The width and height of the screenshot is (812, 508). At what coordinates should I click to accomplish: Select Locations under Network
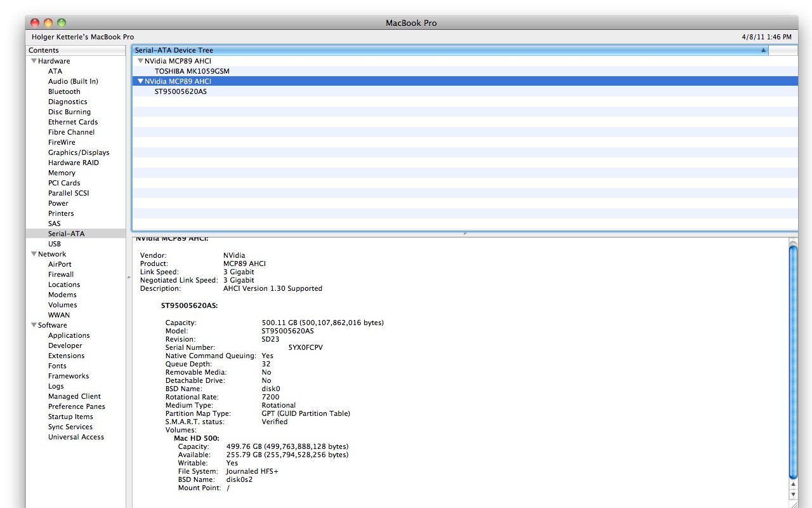64,284
